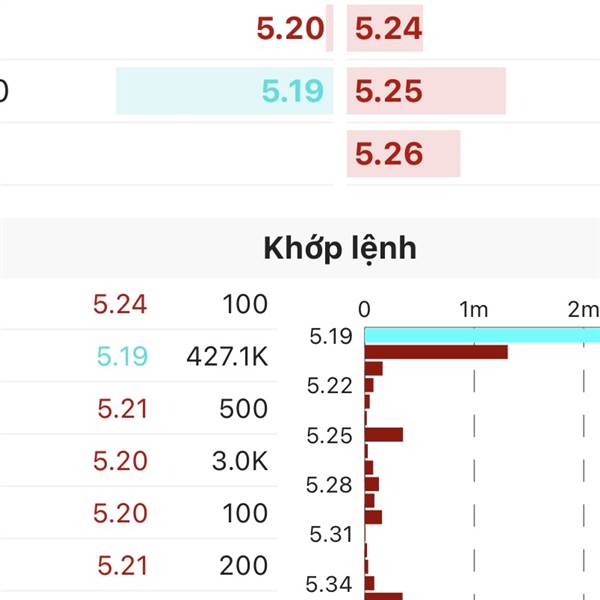Click the long dark red bar below cyan bar
The image size is (600, 600).
pos(435,352)
